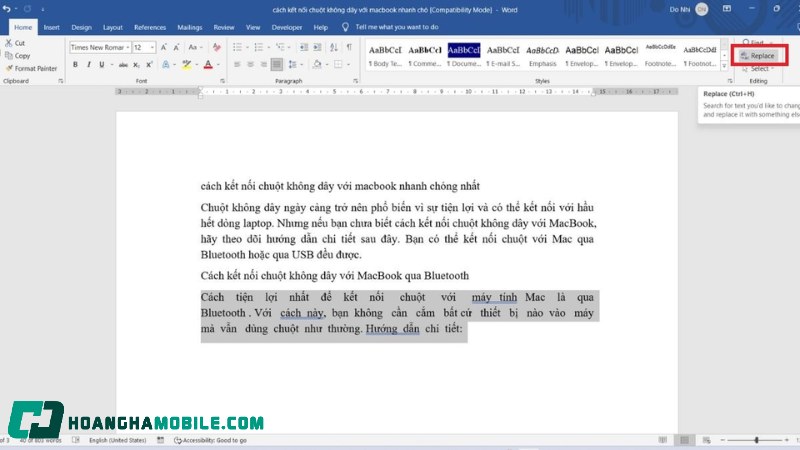Click the Decrease Indent button
Viewport: 800px width, 450px height.
coord(304,47)
